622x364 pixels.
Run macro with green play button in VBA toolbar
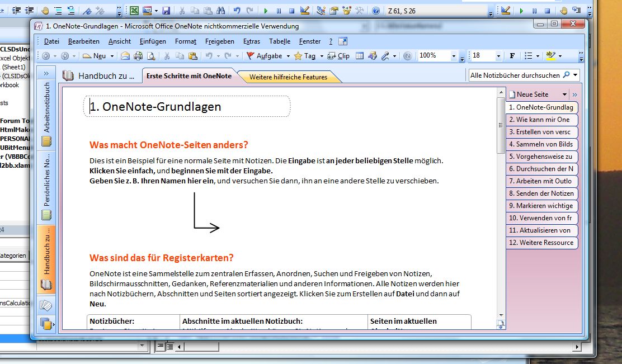point(266,11)
